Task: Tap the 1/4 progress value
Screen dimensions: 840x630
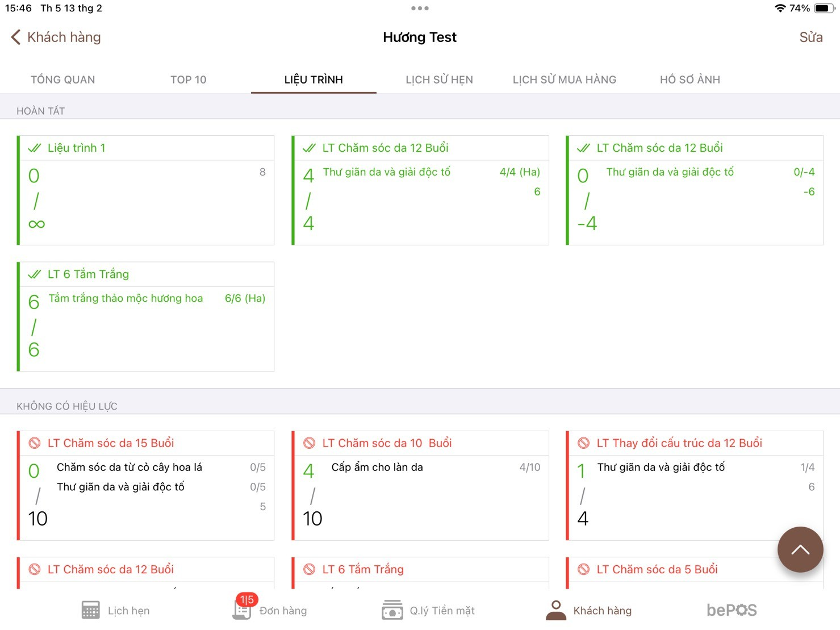Action: click(808, 468)
